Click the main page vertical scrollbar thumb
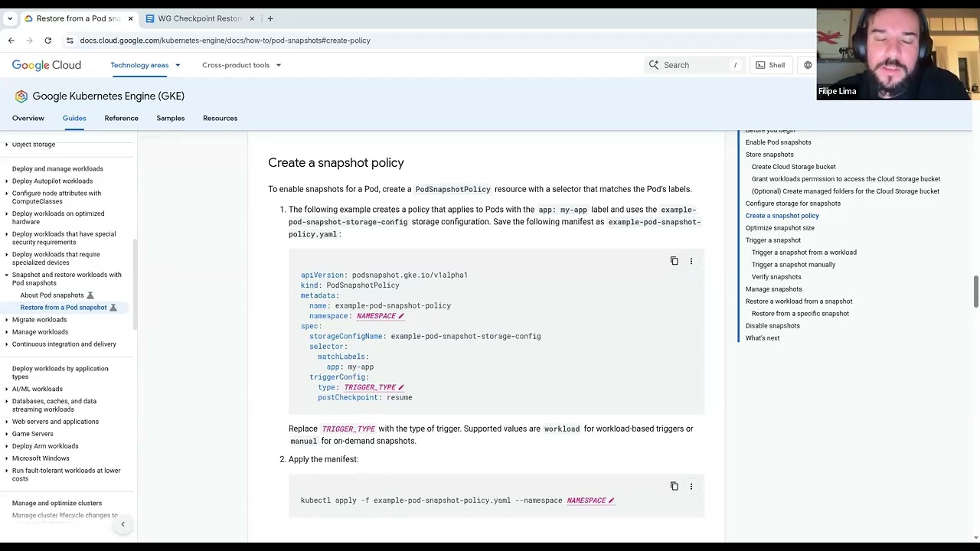This screenshot has height=551, width=980. pos(975,292)
